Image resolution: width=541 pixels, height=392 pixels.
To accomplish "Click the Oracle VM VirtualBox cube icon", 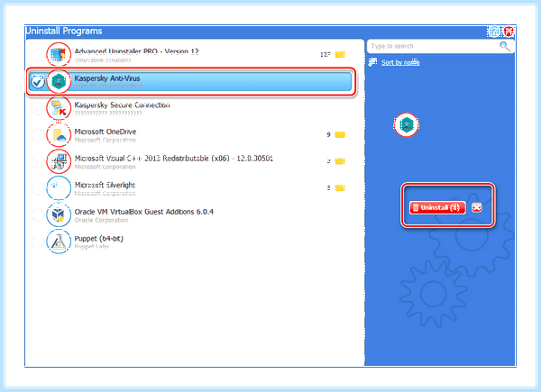I will tap(59, 214).
